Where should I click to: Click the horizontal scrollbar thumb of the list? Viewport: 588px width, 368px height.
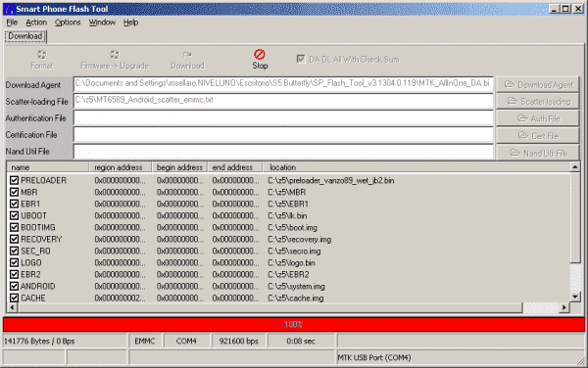(269, 307)
